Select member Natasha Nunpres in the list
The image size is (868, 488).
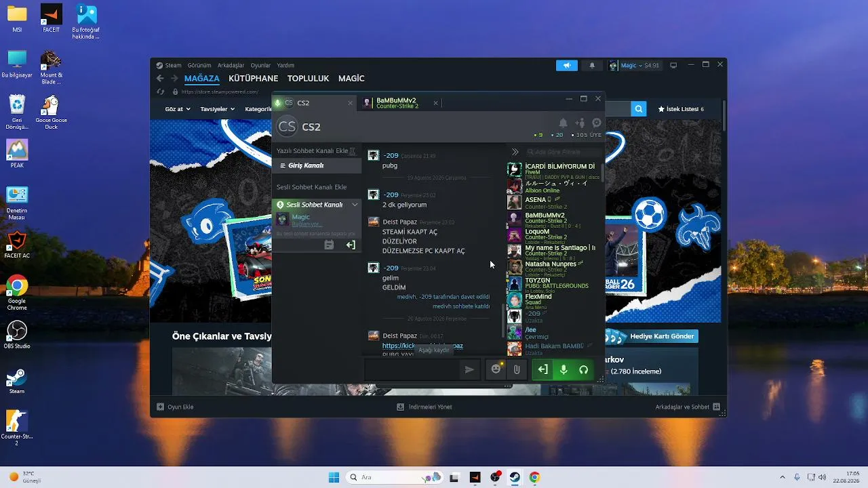tap(553, 267)
